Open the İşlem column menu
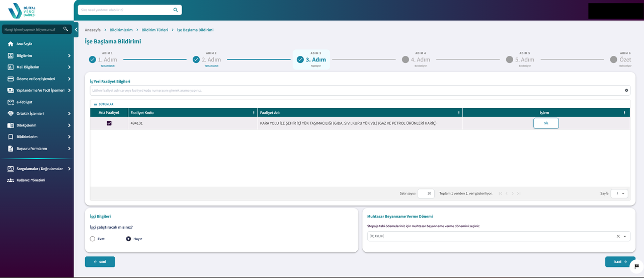The width and height of the screenshot is (644, 278). pos(624,113)
